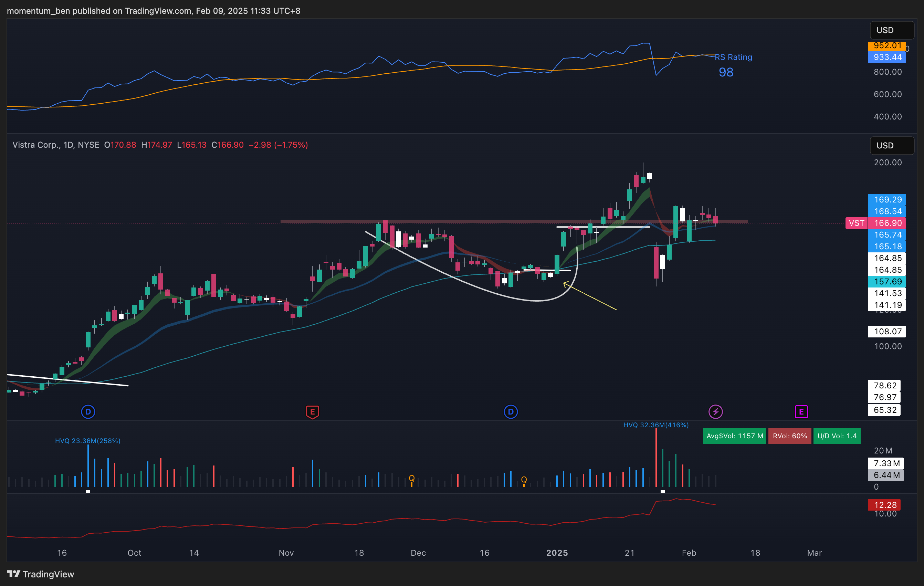Click the magenta upcoming earnings E marker
924x586 pixels.
801,412
